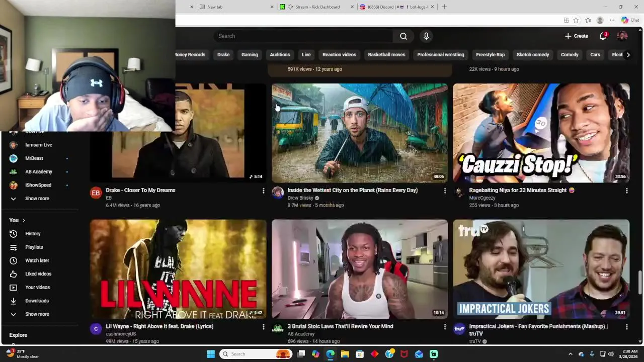
Task: Expand the You section chevron
Action: point(24,221)
